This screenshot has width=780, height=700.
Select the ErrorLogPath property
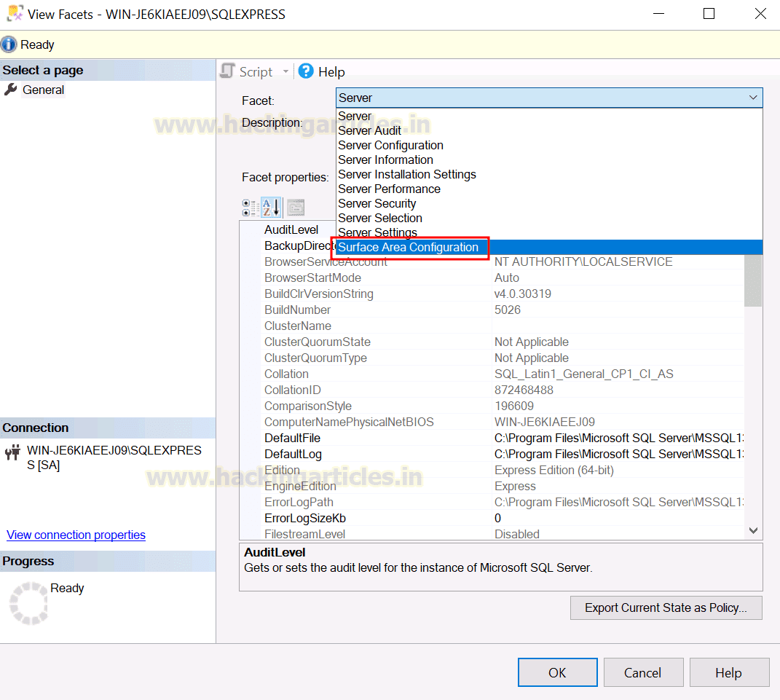click(x=299, y=503)
